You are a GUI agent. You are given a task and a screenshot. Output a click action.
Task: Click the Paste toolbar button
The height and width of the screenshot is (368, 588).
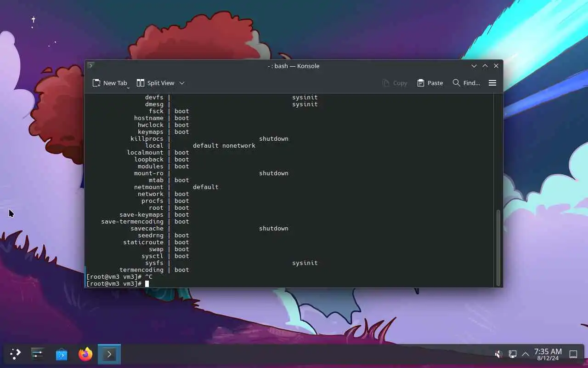pyautogui.click(x=430, y=83)
